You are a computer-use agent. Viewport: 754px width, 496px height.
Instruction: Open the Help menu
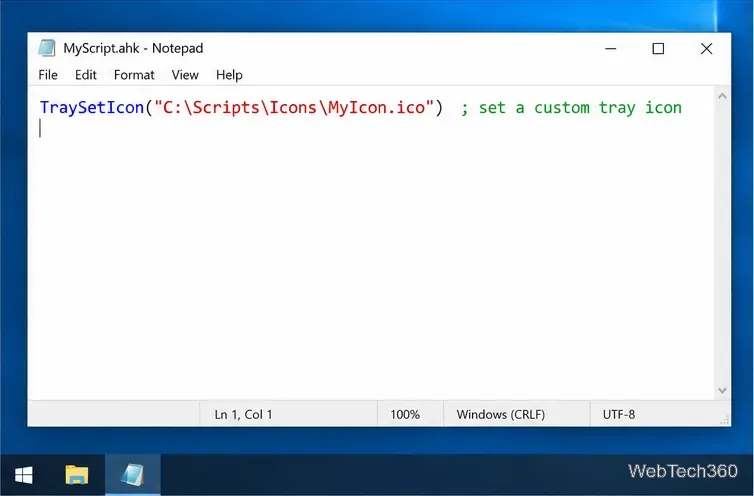229,75
